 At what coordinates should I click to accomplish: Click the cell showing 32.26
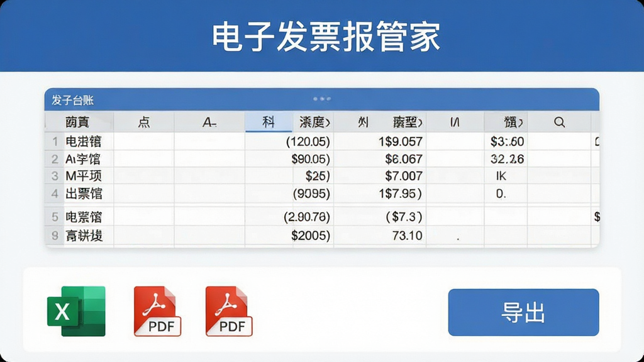[506, 159]
